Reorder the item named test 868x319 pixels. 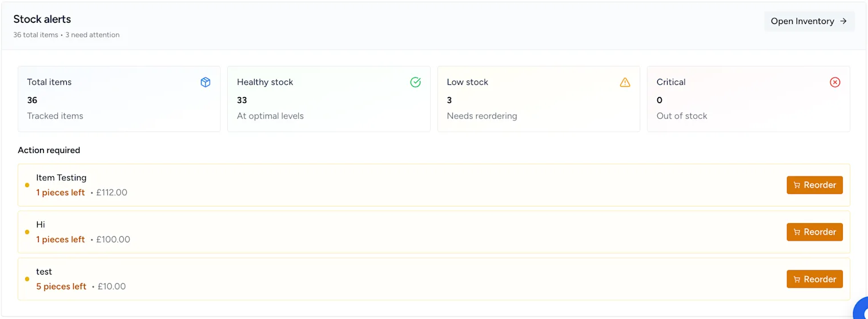point(814,279)
